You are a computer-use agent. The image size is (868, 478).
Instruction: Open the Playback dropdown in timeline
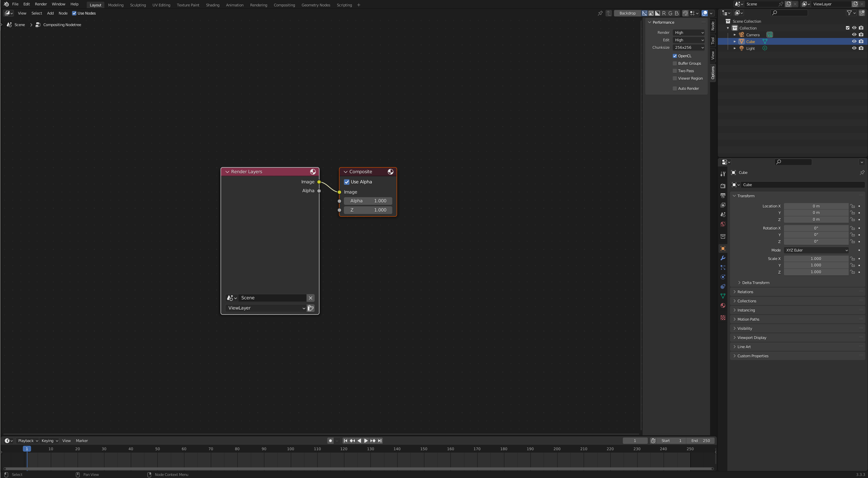(x=28, y=441)
